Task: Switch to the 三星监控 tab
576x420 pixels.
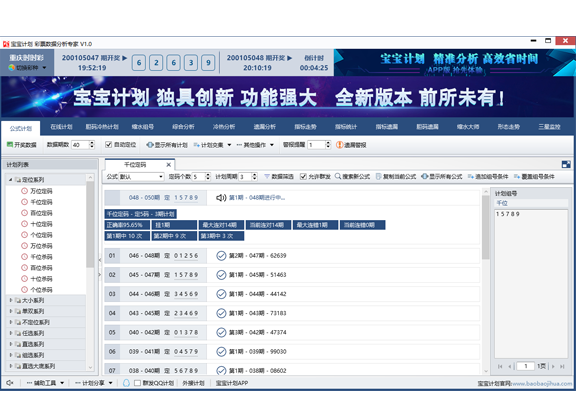Action: [549, 127]
